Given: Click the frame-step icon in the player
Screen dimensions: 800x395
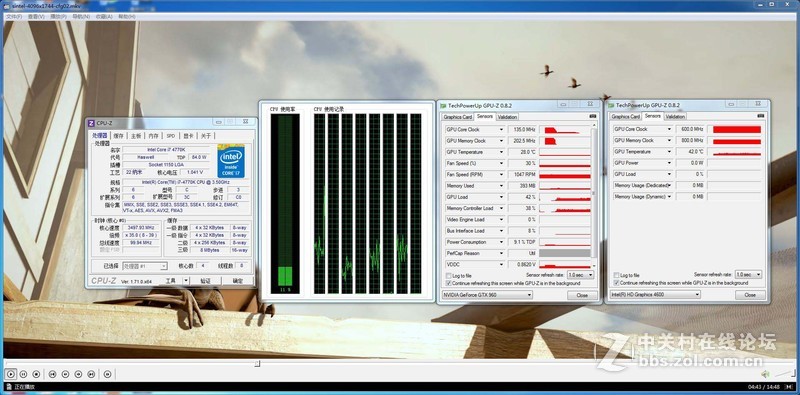Looking at the screenshot, I should [x=107, y=374].
